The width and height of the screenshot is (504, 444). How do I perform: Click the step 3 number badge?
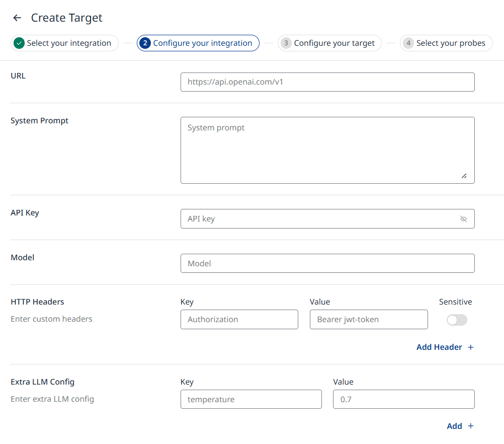pyautogui.click(x=286, y=43)
